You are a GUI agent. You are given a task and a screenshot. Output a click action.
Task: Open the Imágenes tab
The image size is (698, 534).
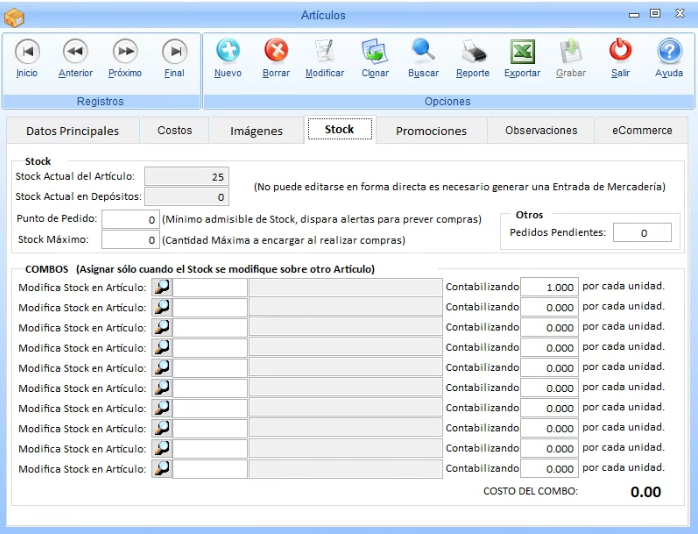256,131
